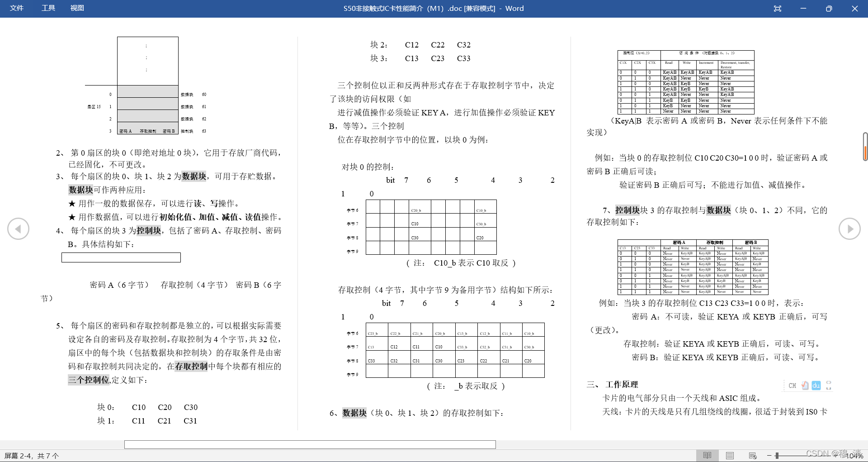868x462 pixels.
Task: Toggle auto-hide reading toolbar icon in title bar
Action: point(778,9)
